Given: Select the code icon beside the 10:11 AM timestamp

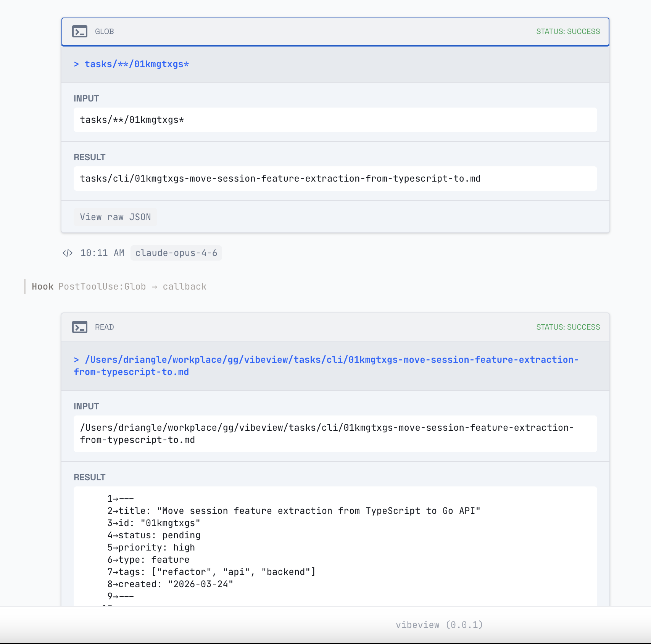Looking at the screenshot, I should pyautogui.click(x=67, y=253).
